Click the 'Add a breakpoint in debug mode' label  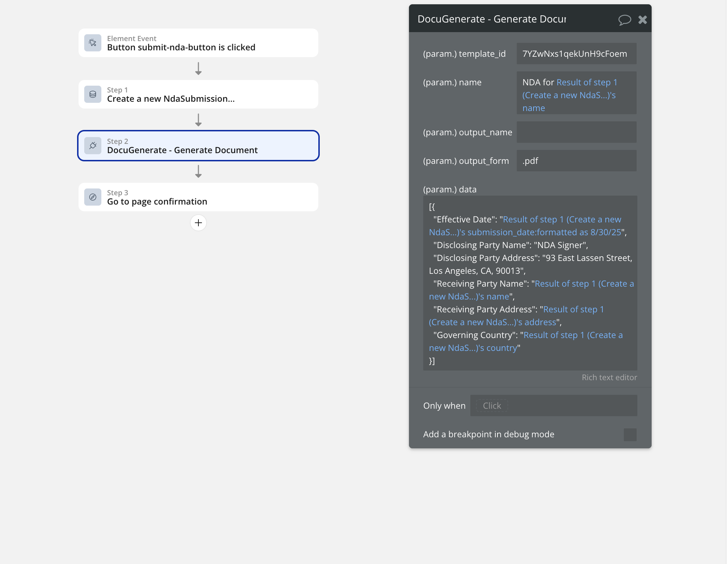tap(489, 434)
